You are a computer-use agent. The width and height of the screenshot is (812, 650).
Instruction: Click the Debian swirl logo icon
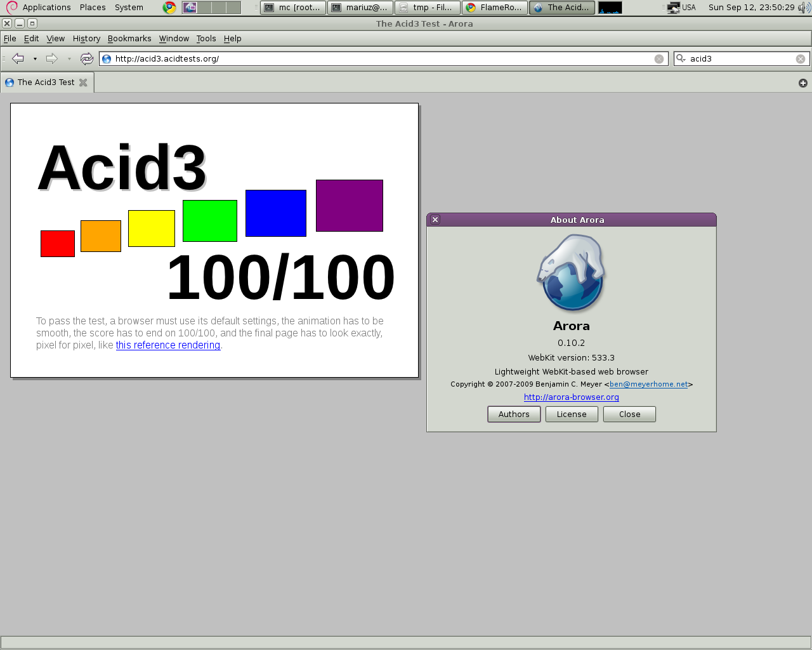(x=11, y=8)
